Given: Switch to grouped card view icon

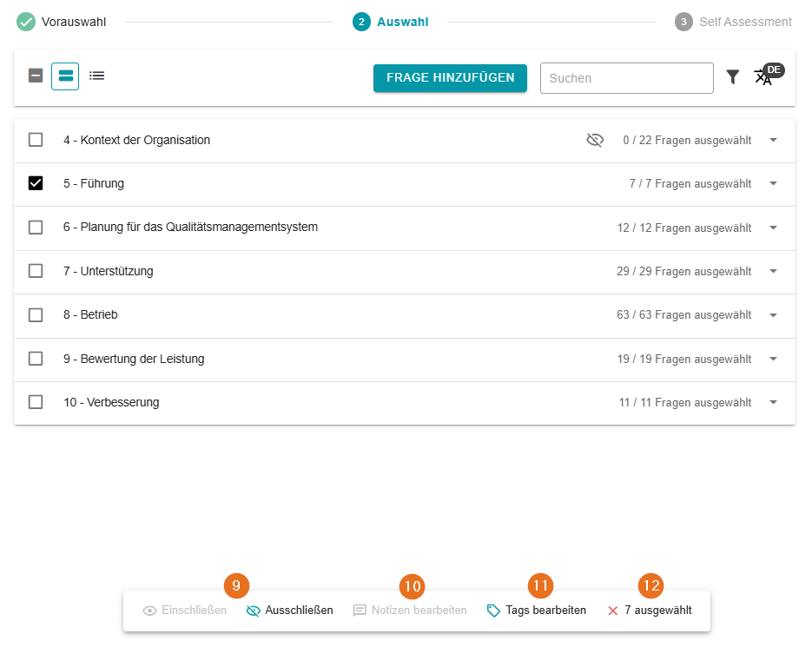Looking at the screenshot, I should coord(65,76).
